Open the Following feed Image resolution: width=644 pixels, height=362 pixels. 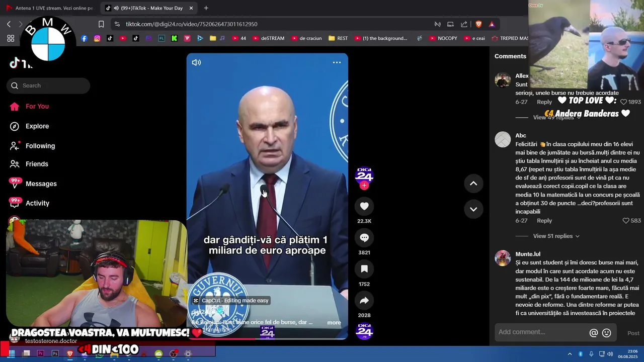click(x=40, y=146)
